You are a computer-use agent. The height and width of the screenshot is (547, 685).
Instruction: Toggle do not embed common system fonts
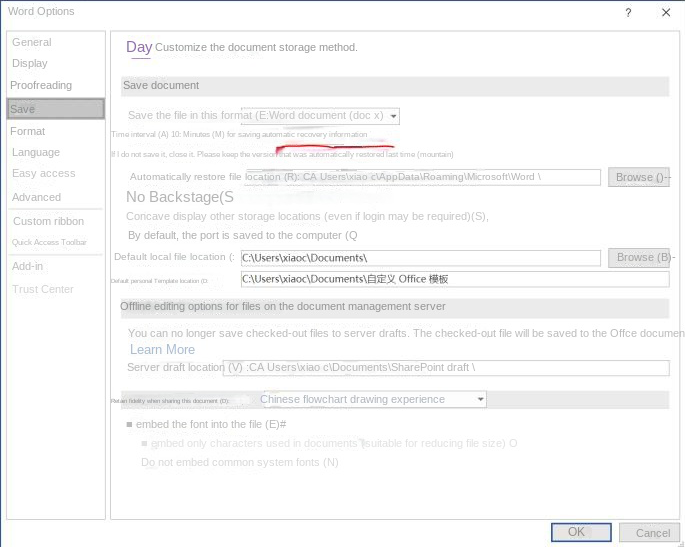[146, 462]
